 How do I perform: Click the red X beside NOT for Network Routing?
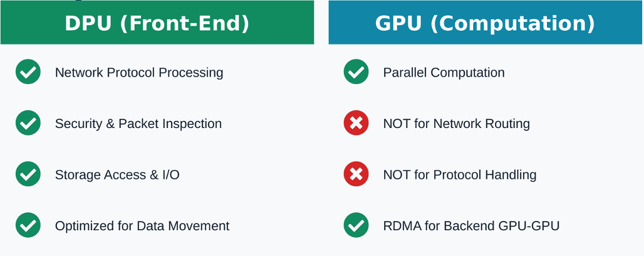(356, 124)
